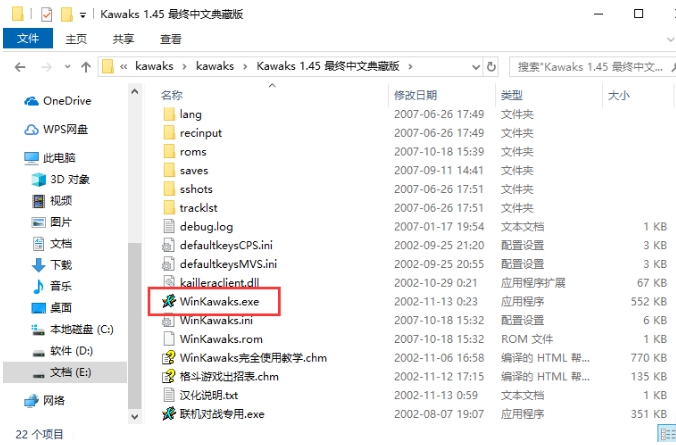Open the 文件 menu tab
The image size is (676, 445).
coord(28,38)
